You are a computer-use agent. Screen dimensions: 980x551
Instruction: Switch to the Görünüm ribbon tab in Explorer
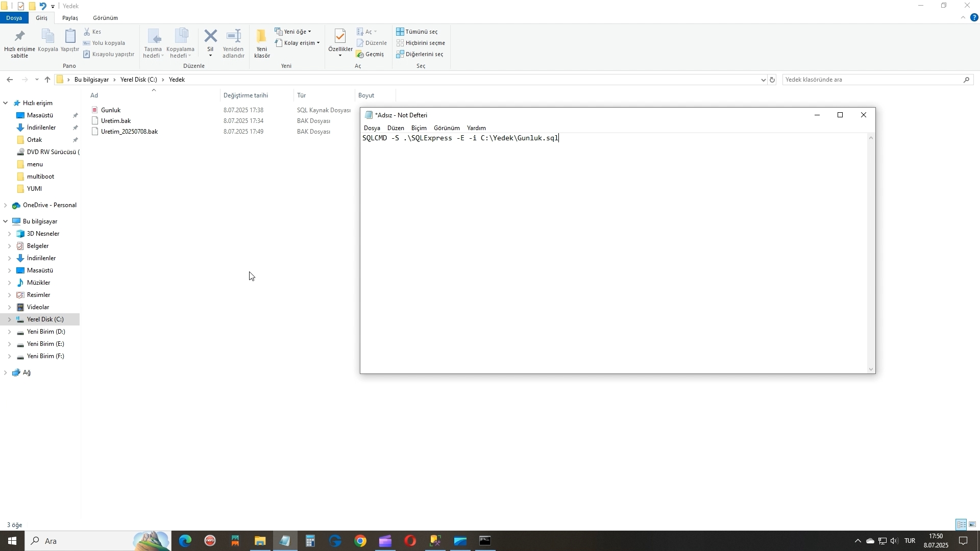(x=105, y=18)
